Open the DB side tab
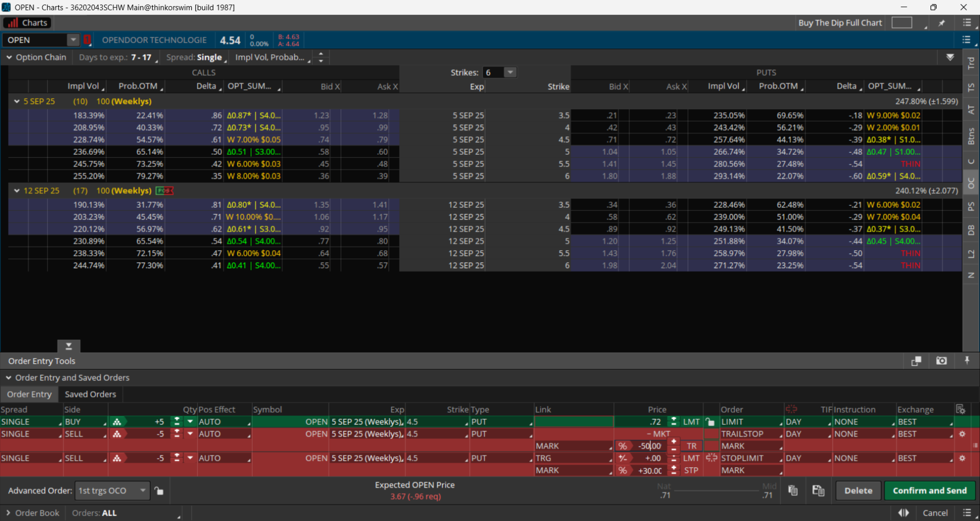The height and width of the screenshot is (521, 980). click(x=971, y=230)
